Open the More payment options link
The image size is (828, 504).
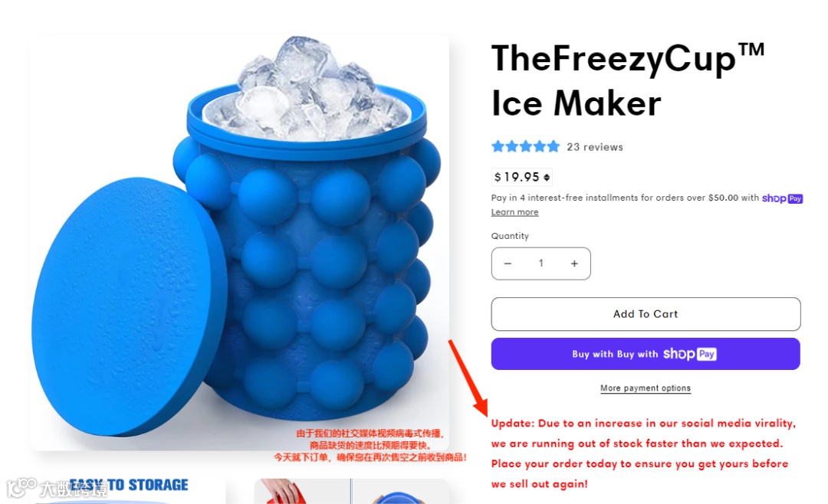coord(646,388)
